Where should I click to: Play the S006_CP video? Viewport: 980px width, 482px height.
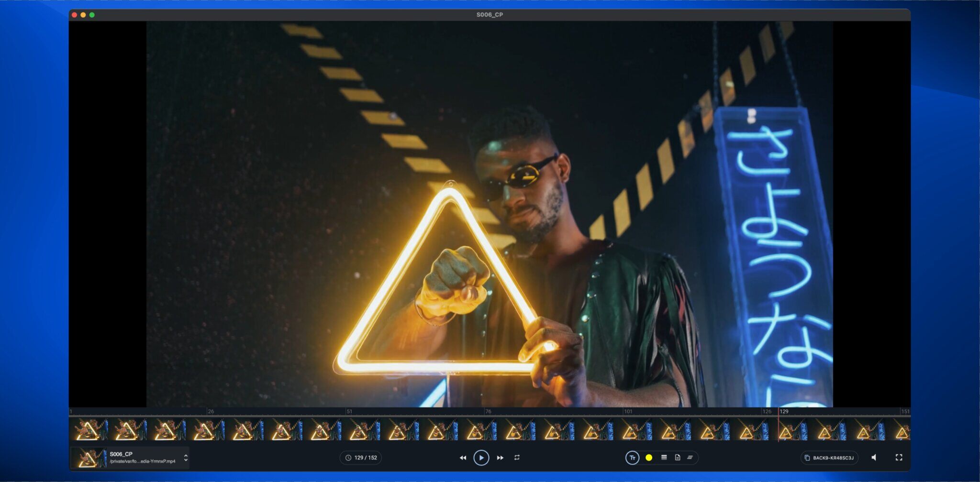tap(481, 458)
